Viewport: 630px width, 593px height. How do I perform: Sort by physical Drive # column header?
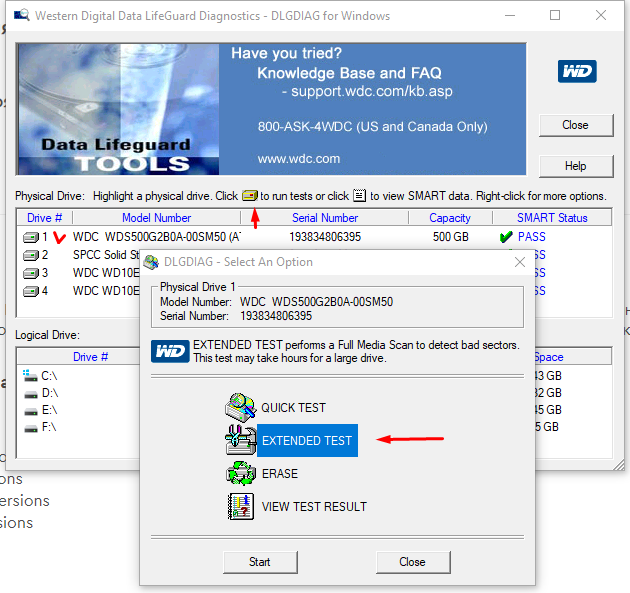[x=45, y=218]
